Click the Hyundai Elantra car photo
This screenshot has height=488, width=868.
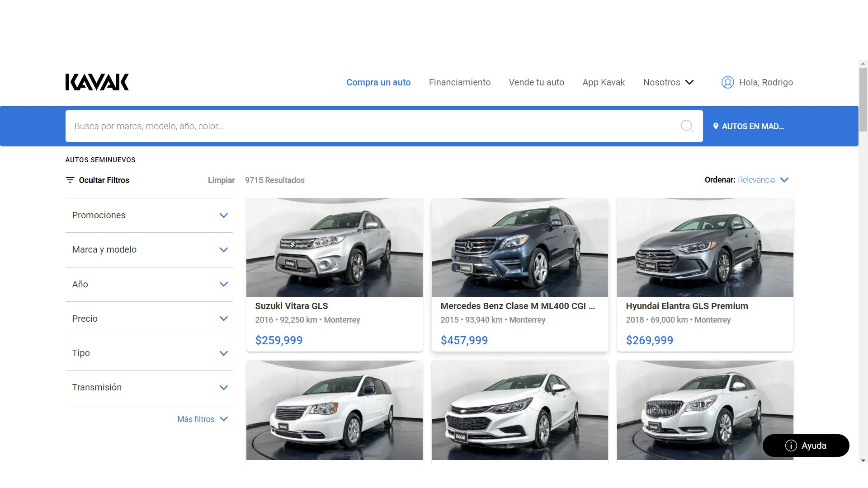pos(705,248)
